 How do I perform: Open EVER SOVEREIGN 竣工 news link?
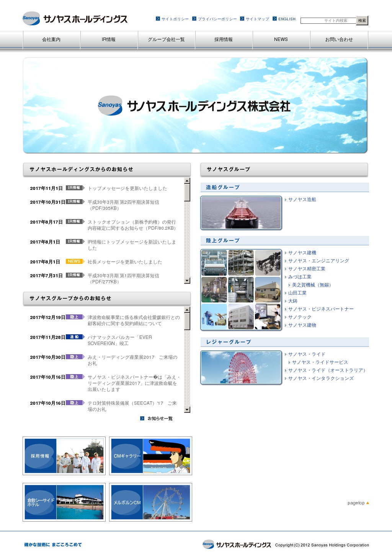[120, 340]
